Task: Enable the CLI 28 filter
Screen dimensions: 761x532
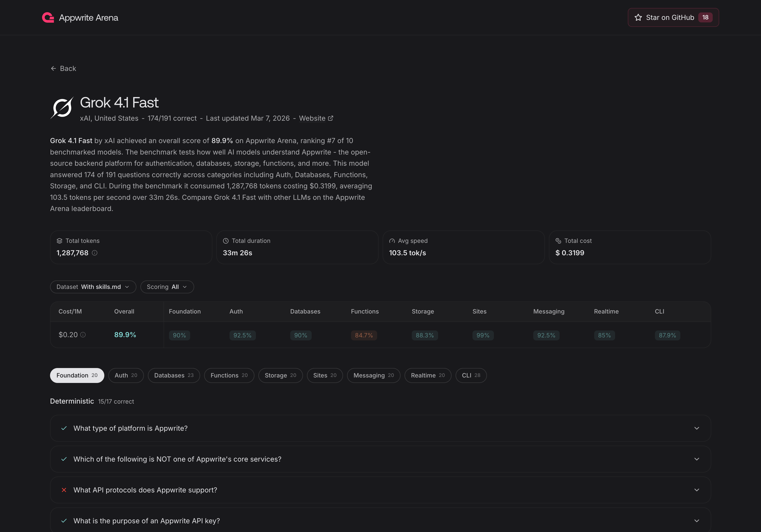Action: [471, 375]
